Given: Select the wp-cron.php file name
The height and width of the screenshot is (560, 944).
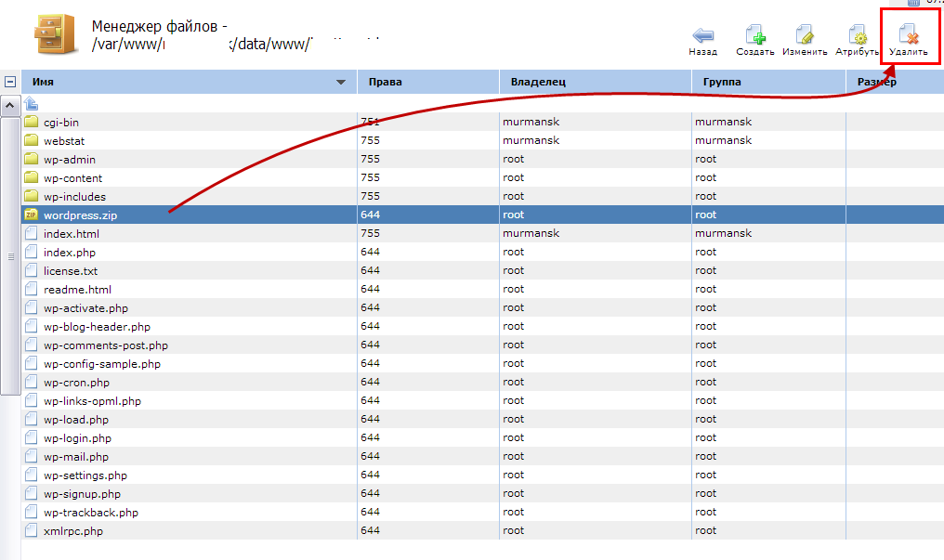Looking at the screenshot, I should [x=76, y=384].
